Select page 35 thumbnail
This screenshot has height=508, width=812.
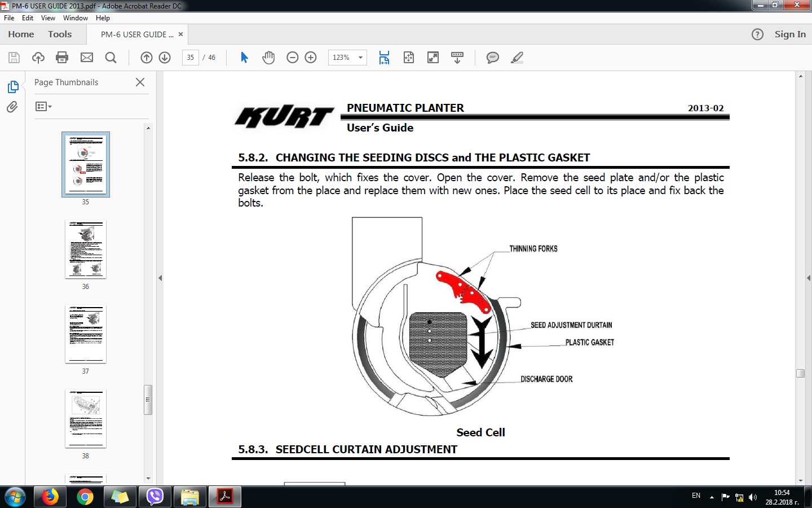tap(86, 164)
